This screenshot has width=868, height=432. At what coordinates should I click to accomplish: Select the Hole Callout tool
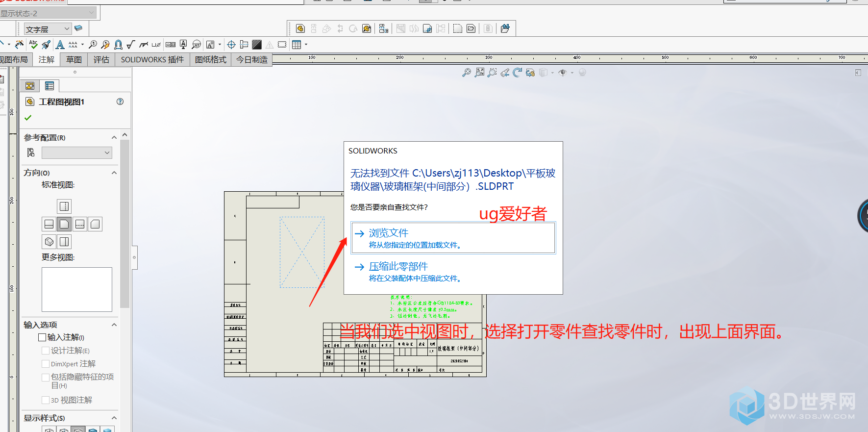coord(156,45)
